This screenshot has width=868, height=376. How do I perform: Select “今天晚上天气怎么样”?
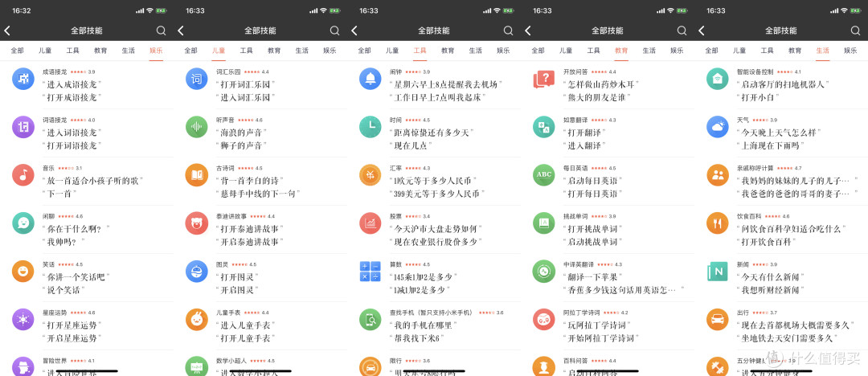pos(779,133)
